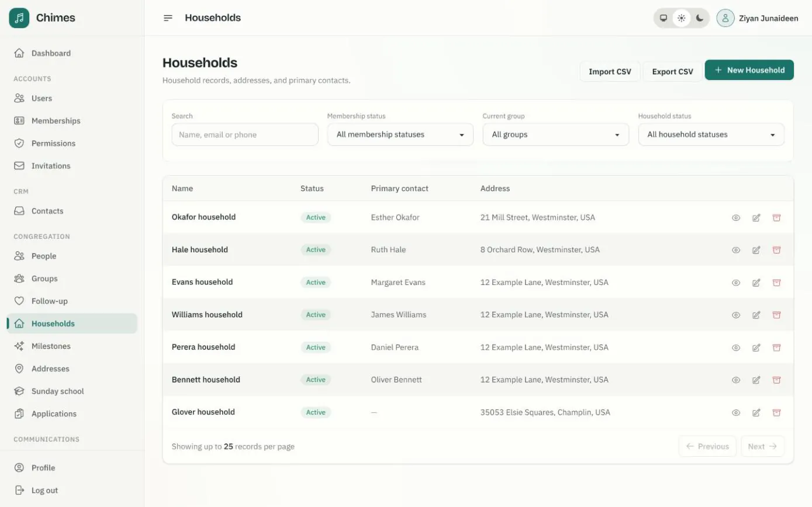The width and height of the screenshot is (812, 507).
Task: Archive the Evans household
Action: click(x=776, y=283)
